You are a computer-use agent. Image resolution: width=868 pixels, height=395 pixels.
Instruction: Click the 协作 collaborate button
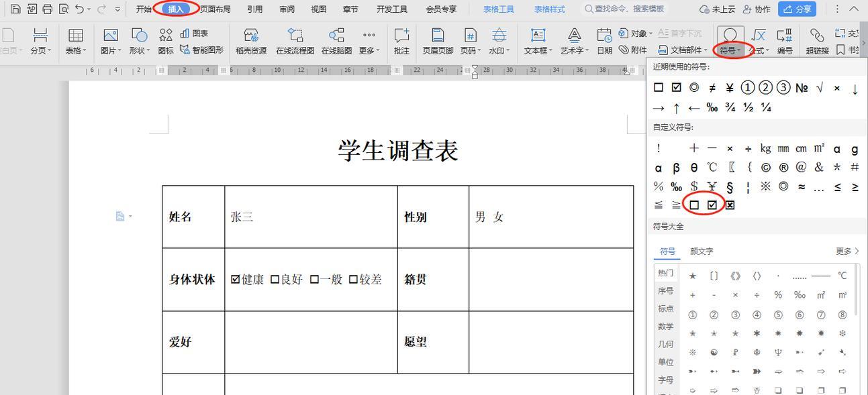756,9
